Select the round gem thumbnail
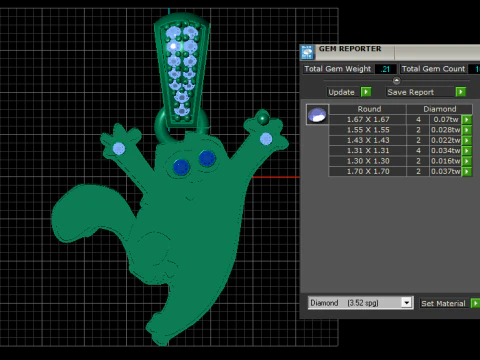This screenshot has height=360, width=480. 317,114
